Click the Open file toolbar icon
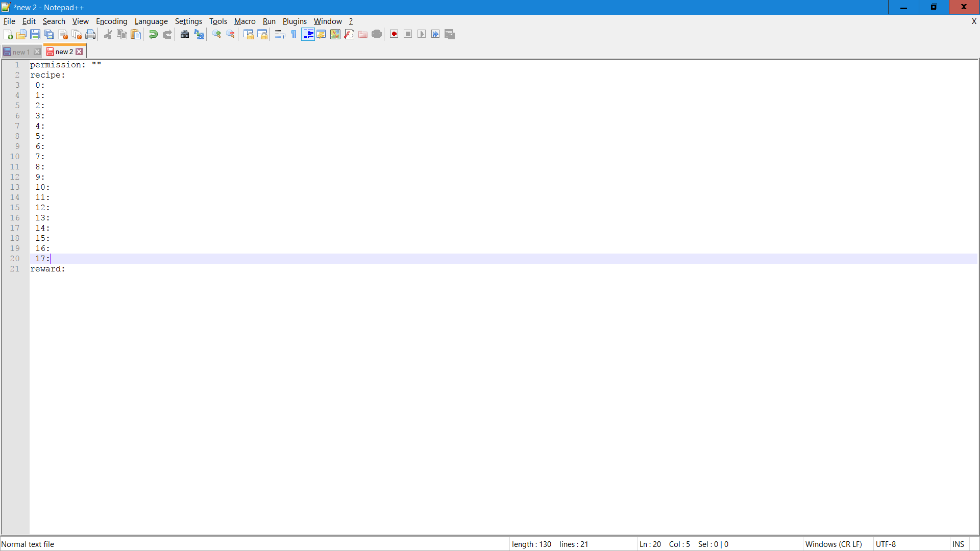The image size is (980, 551). click(x=21, y=34)
